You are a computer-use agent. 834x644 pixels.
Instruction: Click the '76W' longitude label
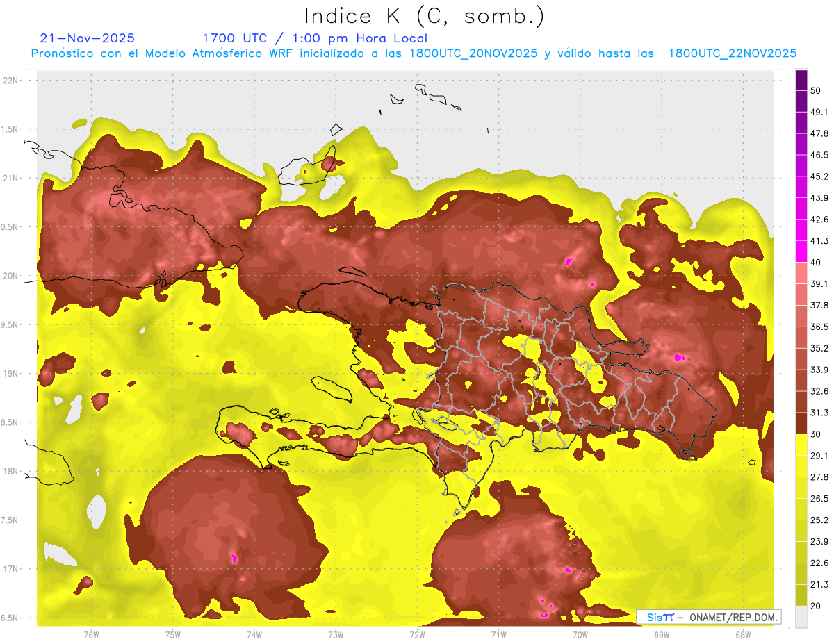tap(91, 635)
